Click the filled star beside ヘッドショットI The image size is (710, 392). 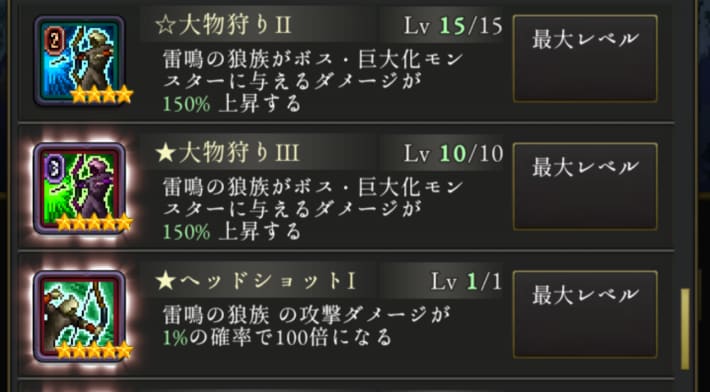(x=165, y=282)
